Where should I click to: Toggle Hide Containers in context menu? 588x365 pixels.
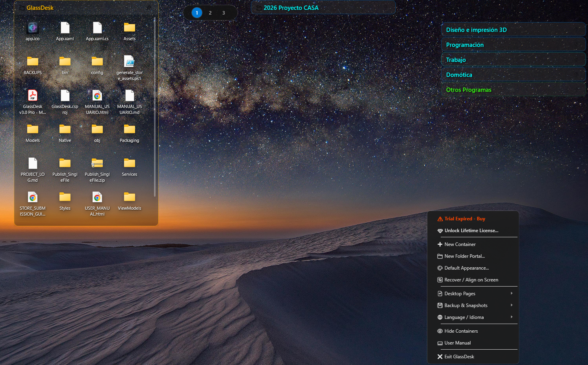pyautogui.click(x=473, y=331)
